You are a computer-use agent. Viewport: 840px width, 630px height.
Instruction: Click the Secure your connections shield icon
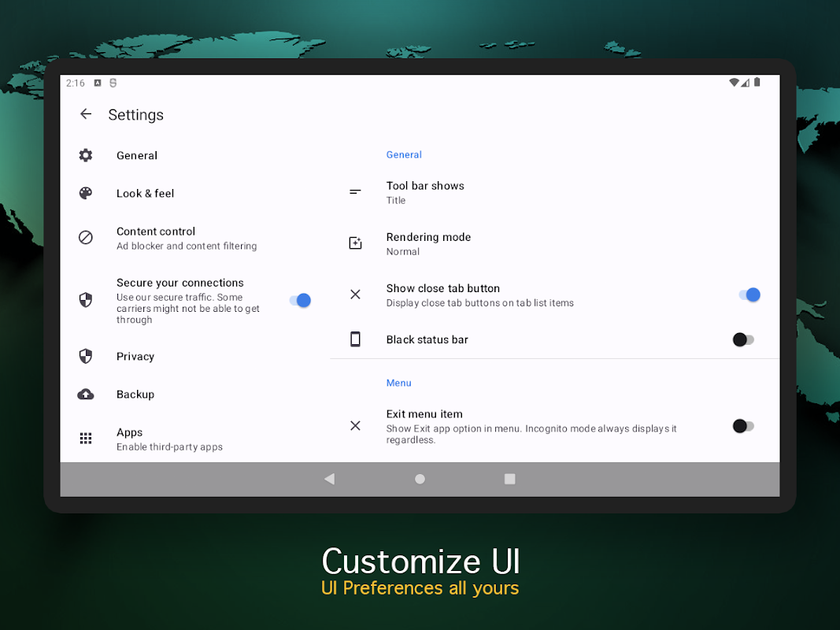tap(86, 300)
